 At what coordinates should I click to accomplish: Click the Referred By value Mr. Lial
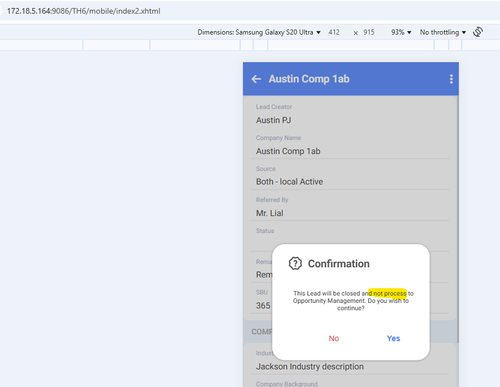[270, 213]
